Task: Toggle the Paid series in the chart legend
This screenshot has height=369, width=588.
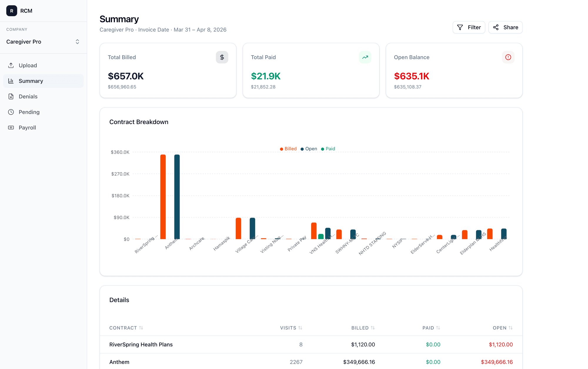Action: (x=328, y=149)
